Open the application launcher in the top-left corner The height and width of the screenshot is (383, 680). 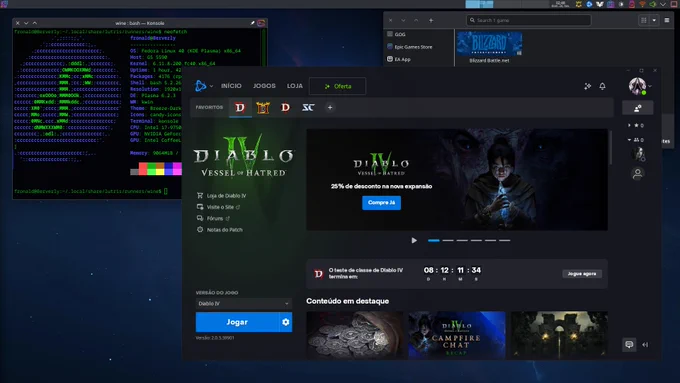tap(4, 4)
